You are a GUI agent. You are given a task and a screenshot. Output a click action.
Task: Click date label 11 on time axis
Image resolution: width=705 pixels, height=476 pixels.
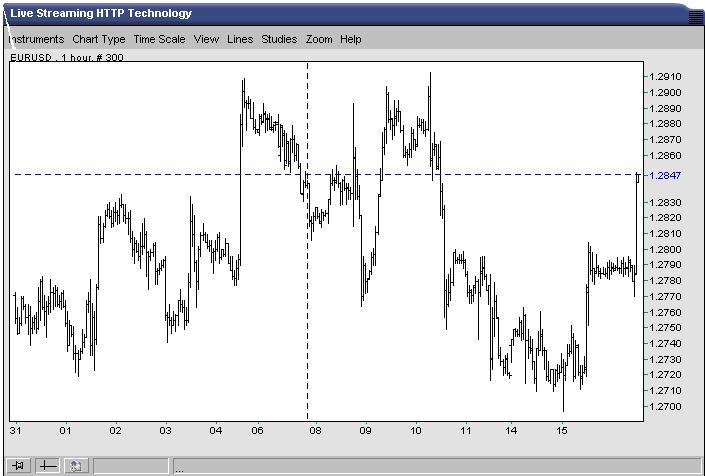pos(466,431)
